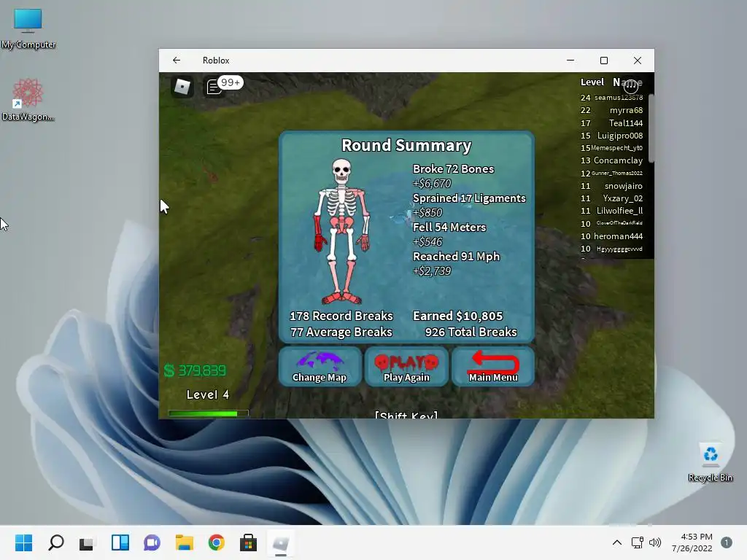Viewport: 747px width, 560px height.
Task: Return to Main Menu button
Action: coord(493,366)
